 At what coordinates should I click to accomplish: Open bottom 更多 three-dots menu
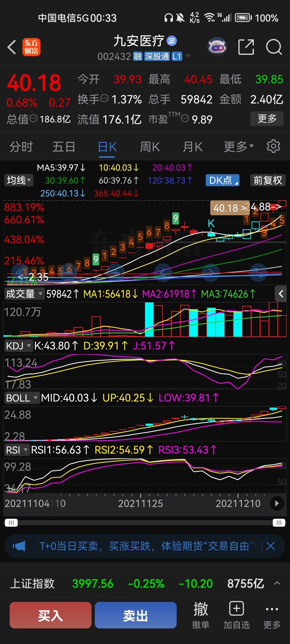[272, 615]
